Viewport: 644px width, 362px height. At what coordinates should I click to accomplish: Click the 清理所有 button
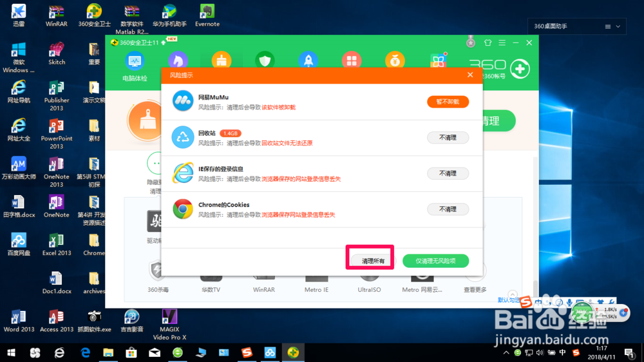(373, 261)
